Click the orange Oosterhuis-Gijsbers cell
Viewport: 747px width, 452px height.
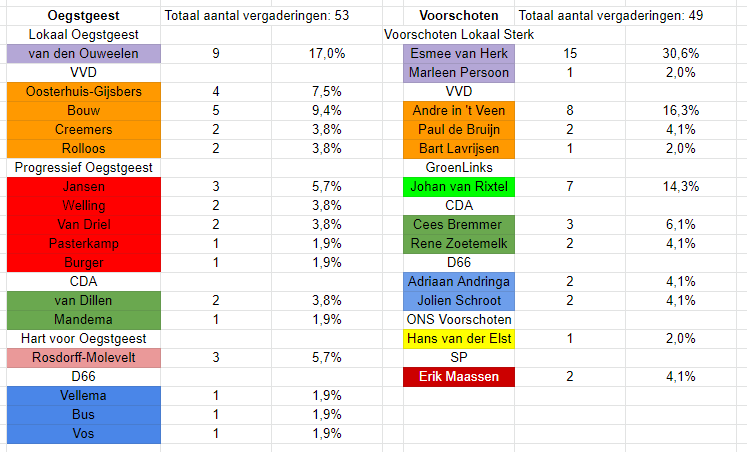click(x=82, y=91)
